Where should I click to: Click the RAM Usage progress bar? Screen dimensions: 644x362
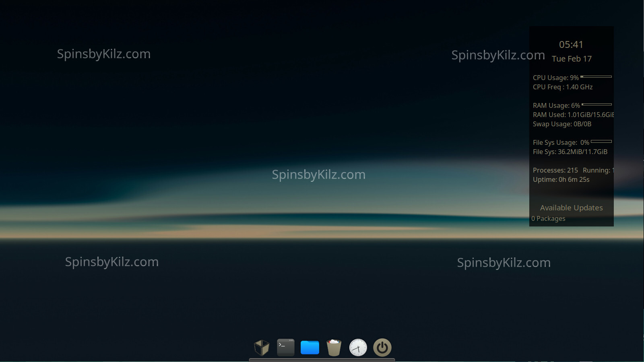[x=597, y=105]
